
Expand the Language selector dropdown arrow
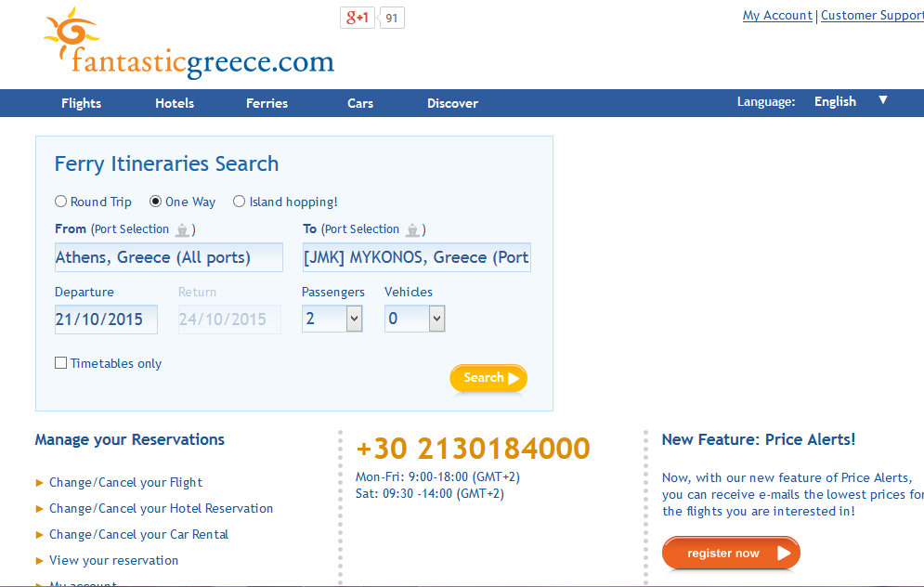click(883, 100)
